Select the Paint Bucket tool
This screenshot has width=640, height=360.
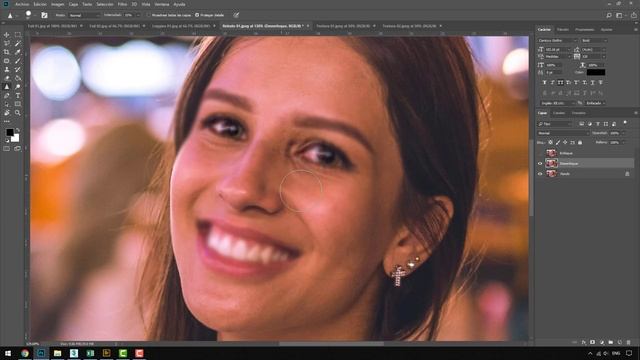click(x=18, y=78)
